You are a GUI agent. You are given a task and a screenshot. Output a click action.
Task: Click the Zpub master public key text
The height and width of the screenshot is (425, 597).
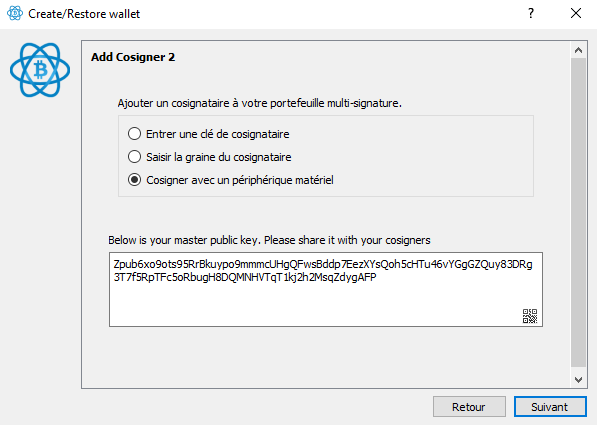coord(323,270)
